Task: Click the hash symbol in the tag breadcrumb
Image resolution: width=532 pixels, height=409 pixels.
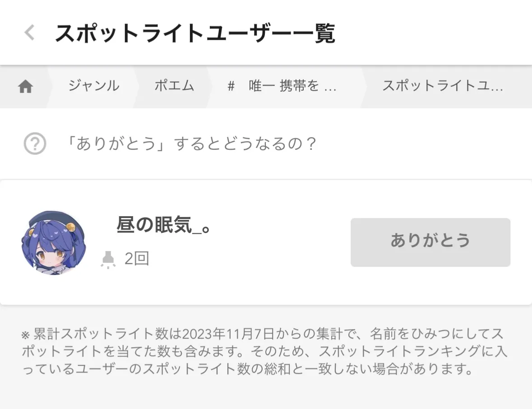Action: click(231, 86)
